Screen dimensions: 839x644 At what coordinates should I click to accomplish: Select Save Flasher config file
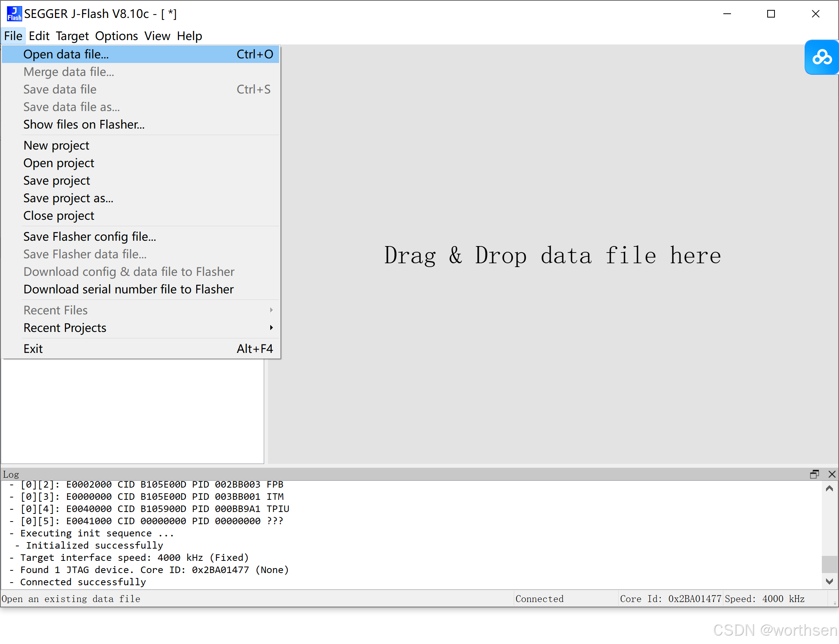(x=89, y=237)
